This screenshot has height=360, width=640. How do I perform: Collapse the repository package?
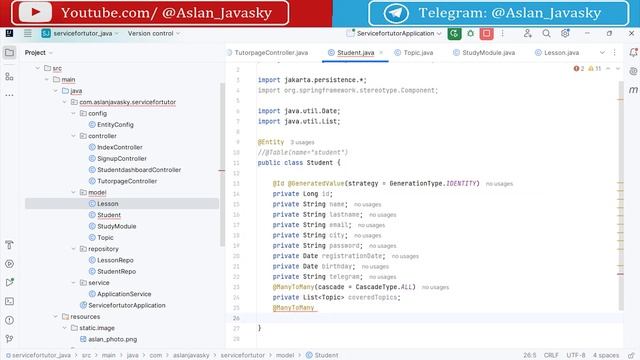click(73, 249)
